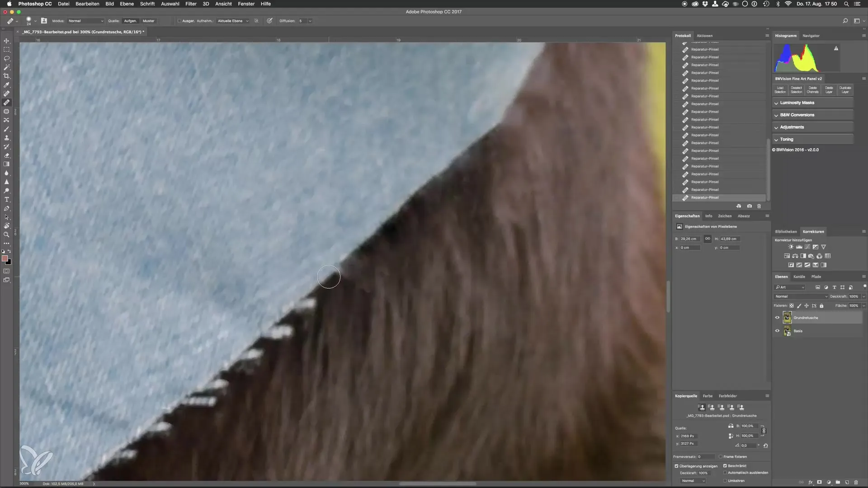Click the foreground color swatch
Image resolution: width=868 pixels, height=488 pixels.
[x=5, y=258]
